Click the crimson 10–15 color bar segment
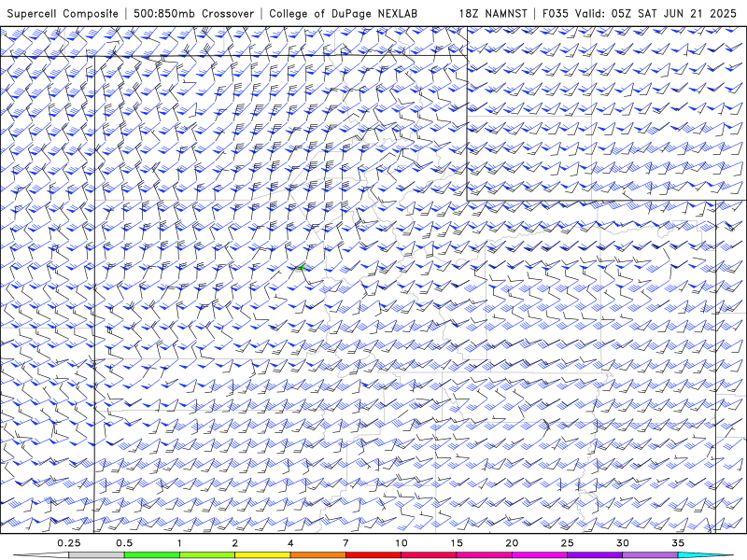Image resolution: width=747 pixels, height=560 pixels. pos(429,555)
